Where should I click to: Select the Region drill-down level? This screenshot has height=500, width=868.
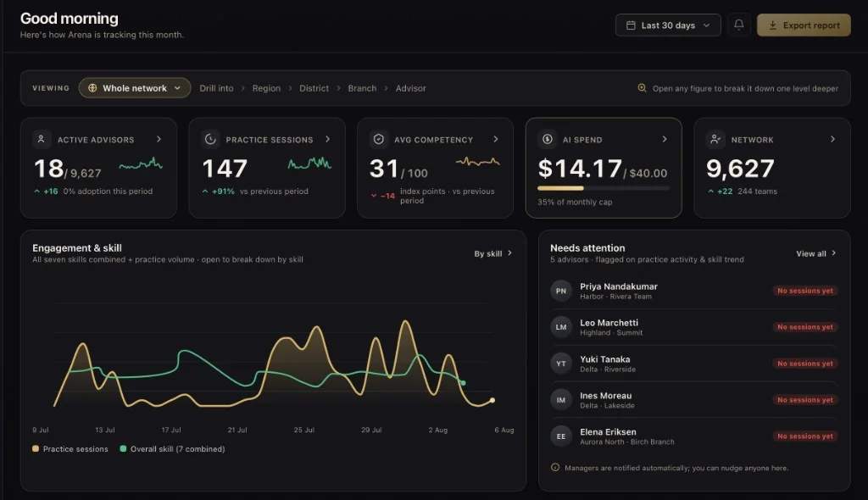[x=266, y=88]
